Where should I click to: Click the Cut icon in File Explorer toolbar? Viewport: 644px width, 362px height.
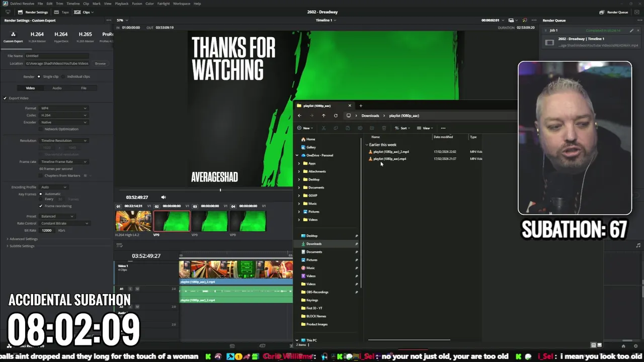tap(324, 128)
